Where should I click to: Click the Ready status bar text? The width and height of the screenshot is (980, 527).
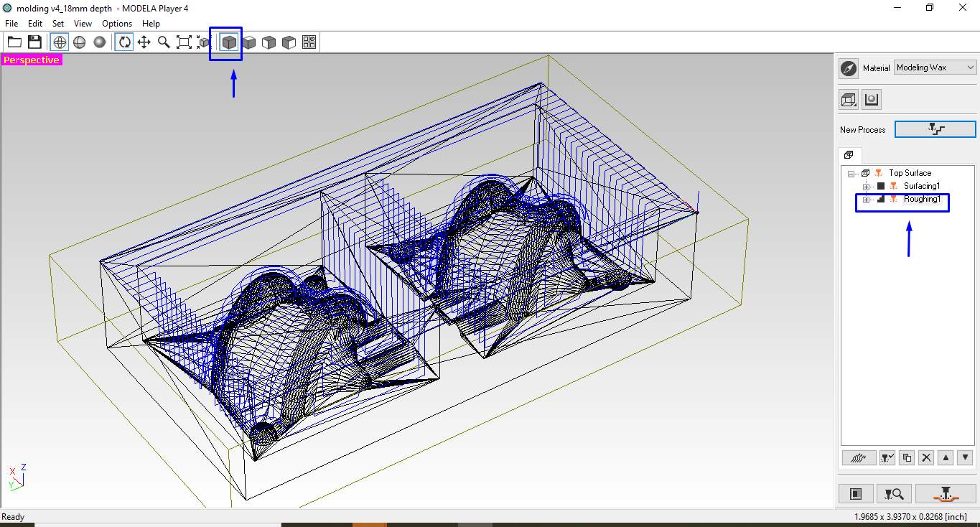[x=13, y=517]
